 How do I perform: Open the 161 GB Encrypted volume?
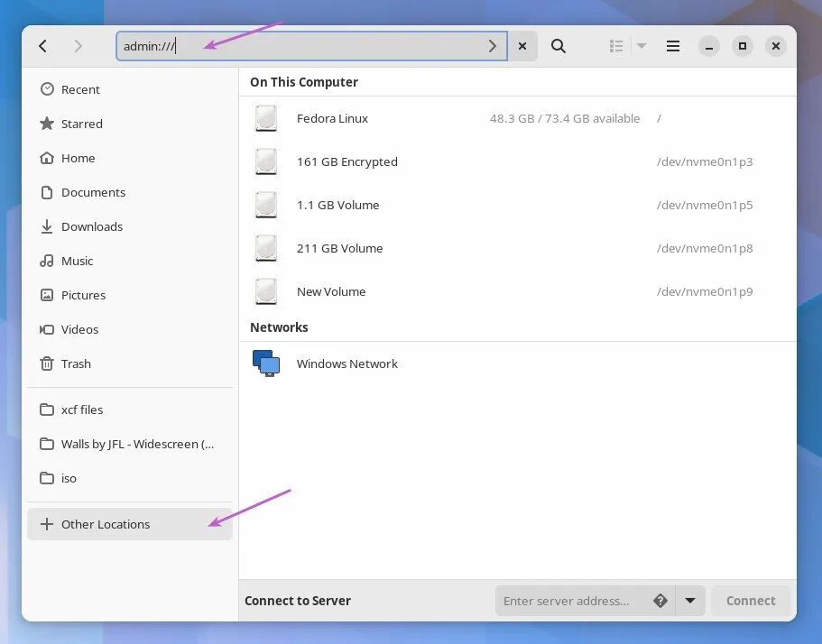pyautogui.click(x=517, y=162)
